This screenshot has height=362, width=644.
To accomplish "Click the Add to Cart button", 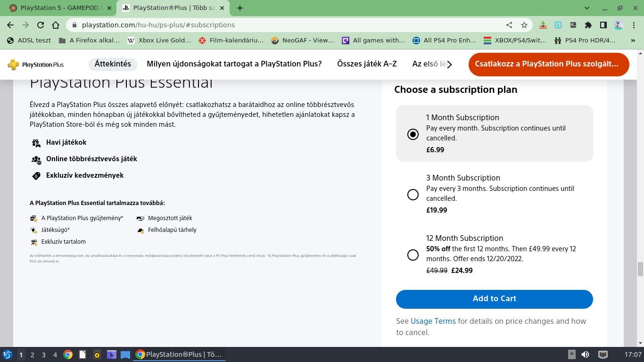I will (494, 299).
